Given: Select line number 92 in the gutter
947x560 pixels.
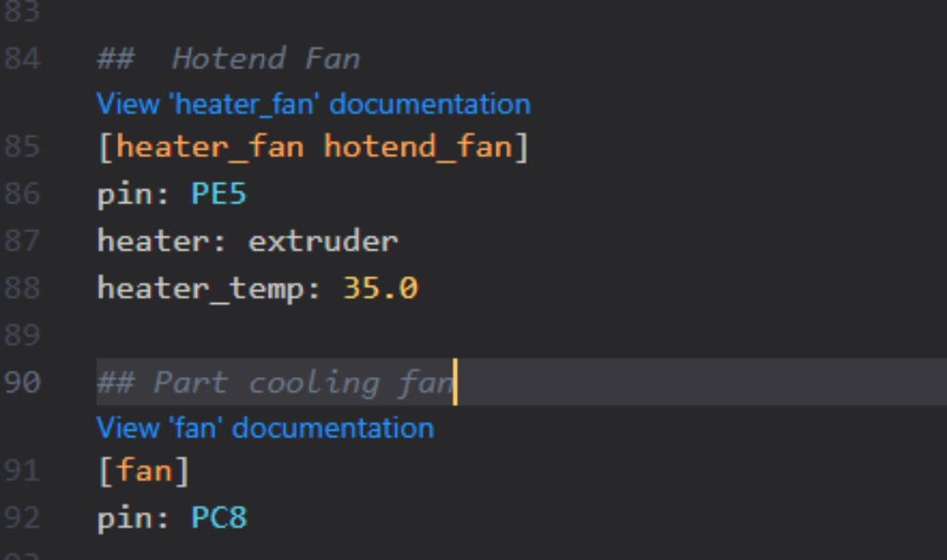Looking at the screenshot, I should [x=22, y=517].
